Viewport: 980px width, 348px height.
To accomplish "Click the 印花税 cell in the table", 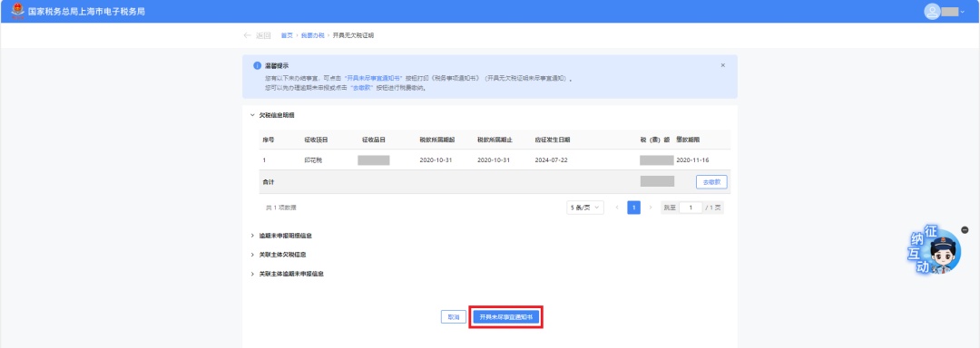I will (313, 160).
